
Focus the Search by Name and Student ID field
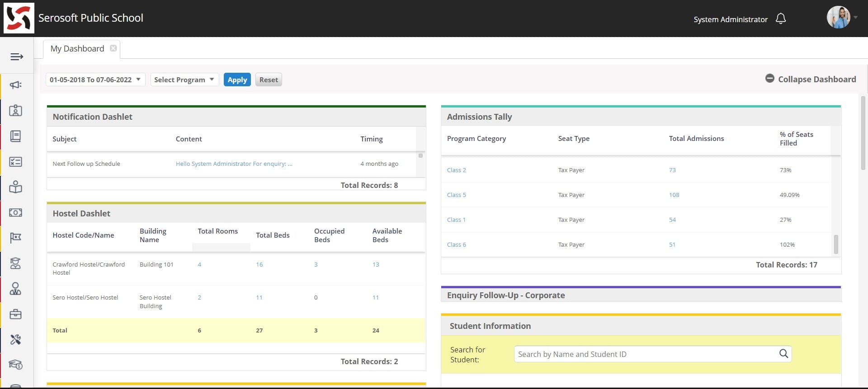pyautogui.click(x=644, y=354)
